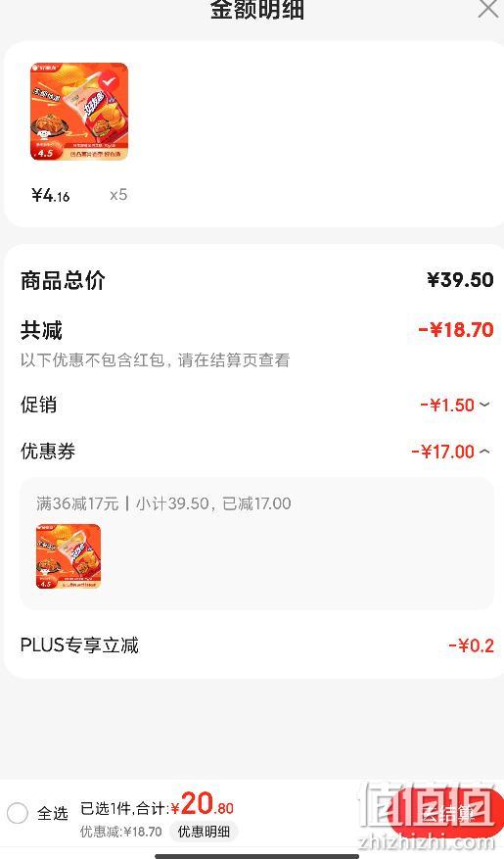Collapse the 优惠券 details chevron

click(x=484, y=451)
